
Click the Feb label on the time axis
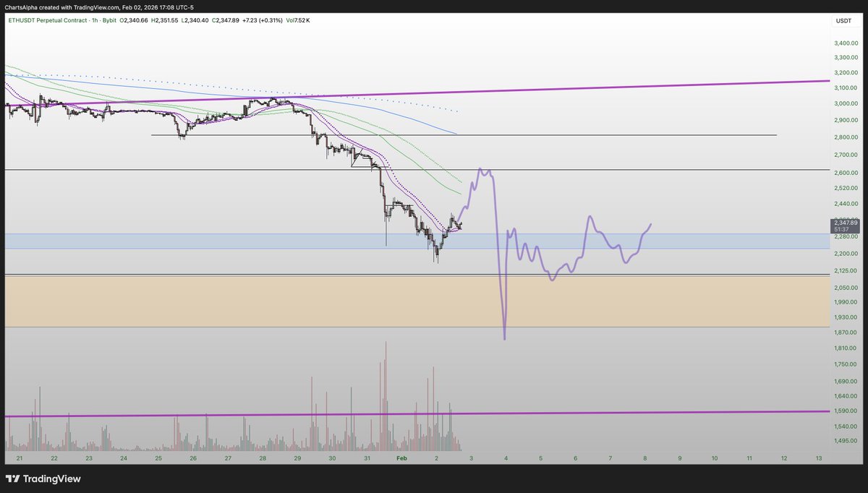coord(400,458)
